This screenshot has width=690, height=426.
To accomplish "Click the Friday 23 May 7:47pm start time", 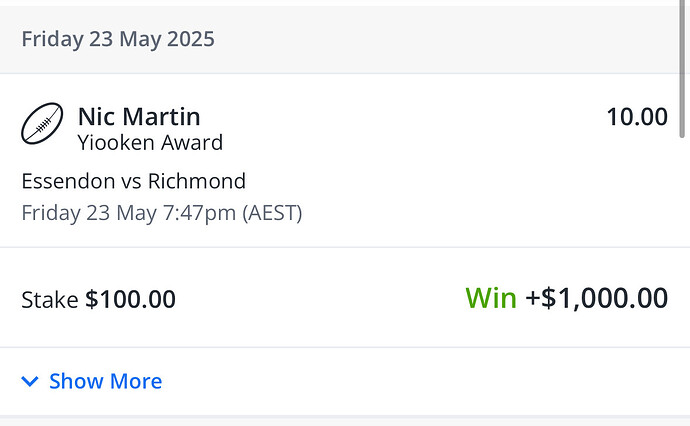I will (x=131, y=212).
